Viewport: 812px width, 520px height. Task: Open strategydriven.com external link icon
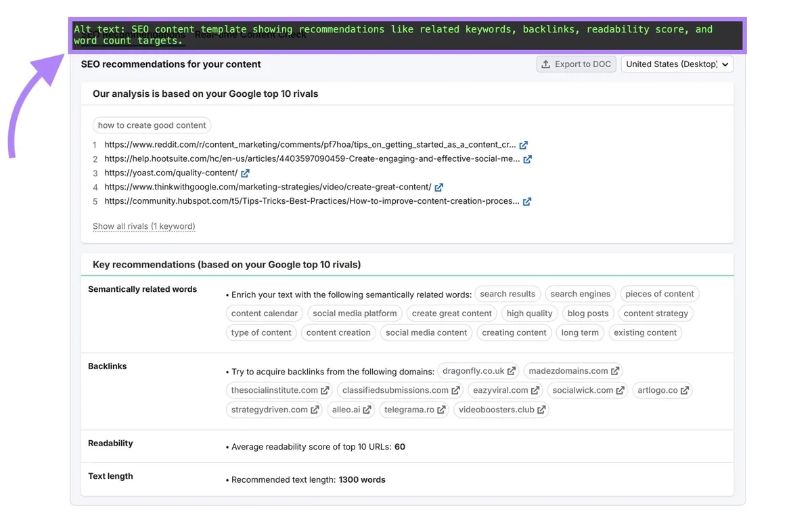tap(315, 410)
